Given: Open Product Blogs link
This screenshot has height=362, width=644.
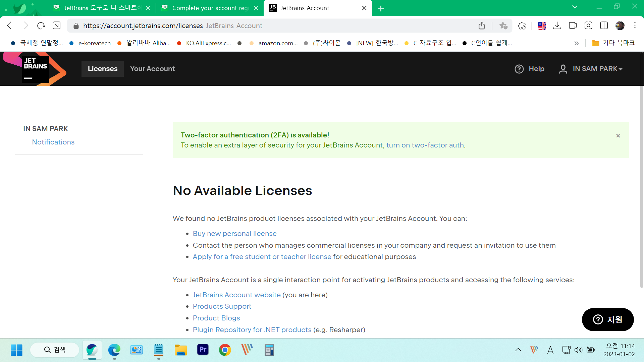Looking at the screenshot, I should click(x=216, y=318).
